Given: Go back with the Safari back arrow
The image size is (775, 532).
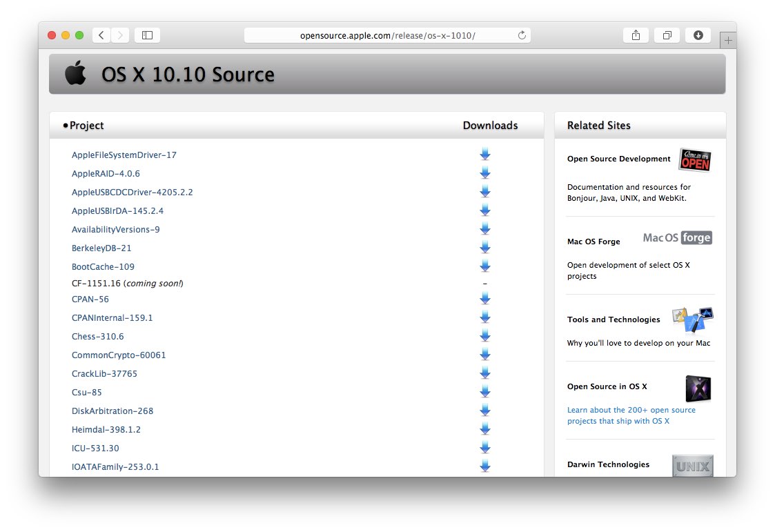Looking at the screenshot, I should coord(101,35).
